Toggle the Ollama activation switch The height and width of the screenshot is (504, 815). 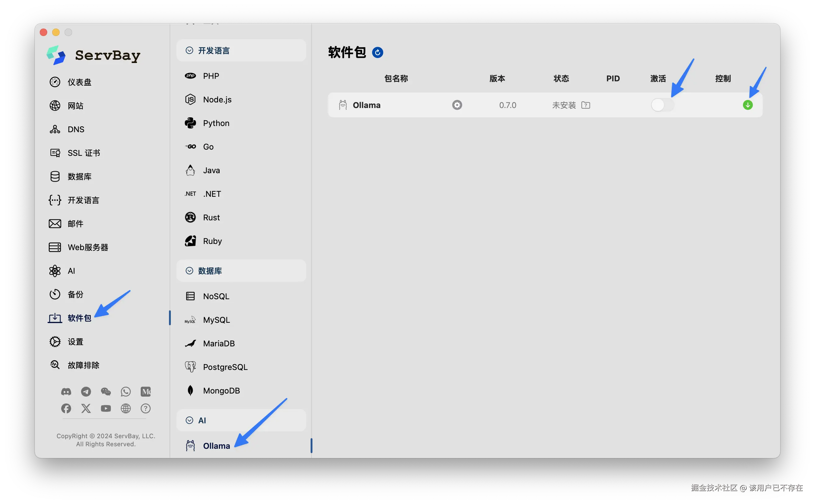tap(662, 105)
